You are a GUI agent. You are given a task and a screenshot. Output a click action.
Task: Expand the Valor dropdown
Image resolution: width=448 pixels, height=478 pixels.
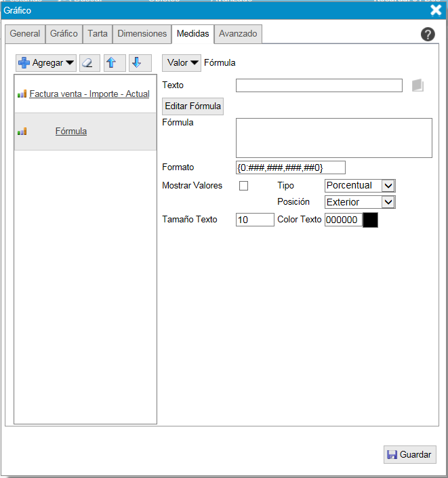click(182, 63)
